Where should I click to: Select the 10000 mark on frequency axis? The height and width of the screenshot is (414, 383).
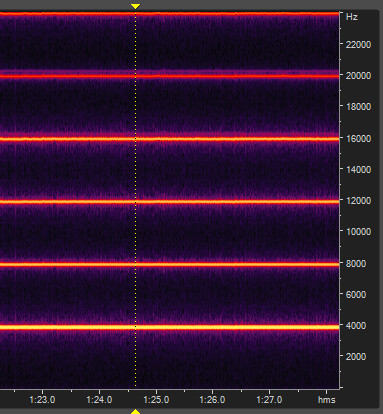[358, 232]
